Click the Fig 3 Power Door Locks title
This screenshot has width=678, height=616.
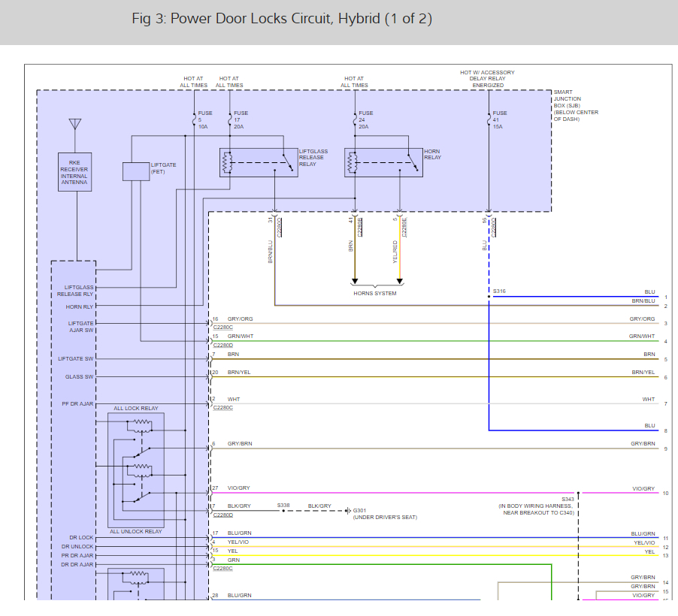(x=282, y=19)
